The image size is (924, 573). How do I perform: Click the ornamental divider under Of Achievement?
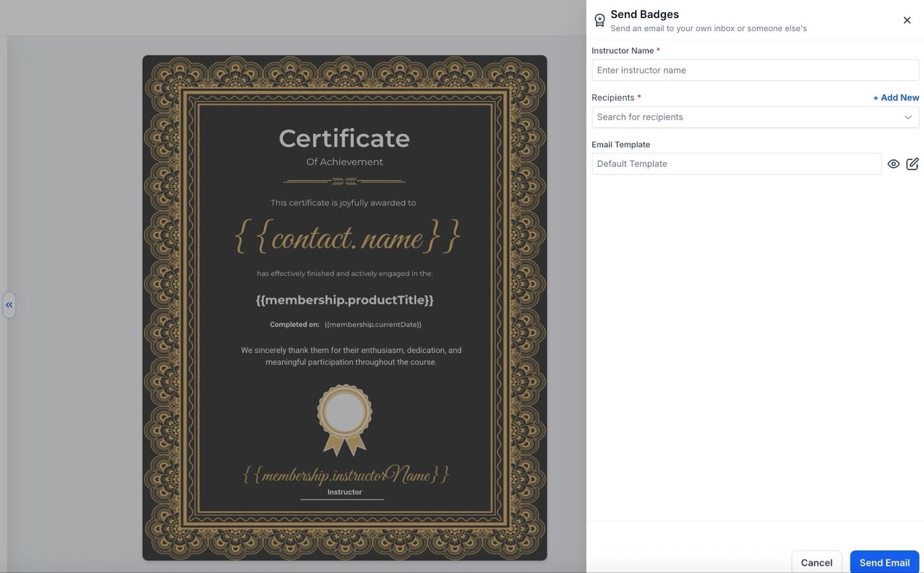pos(344,181)
